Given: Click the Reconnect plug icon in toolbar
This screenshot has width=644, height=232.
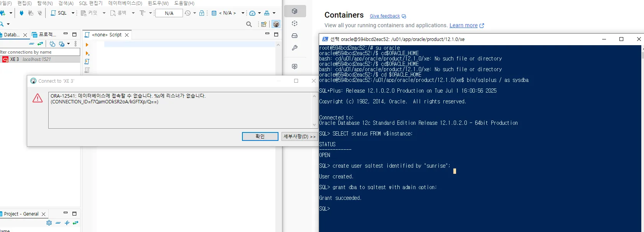Looking at the screenshot, I should [x=31, y=13].
